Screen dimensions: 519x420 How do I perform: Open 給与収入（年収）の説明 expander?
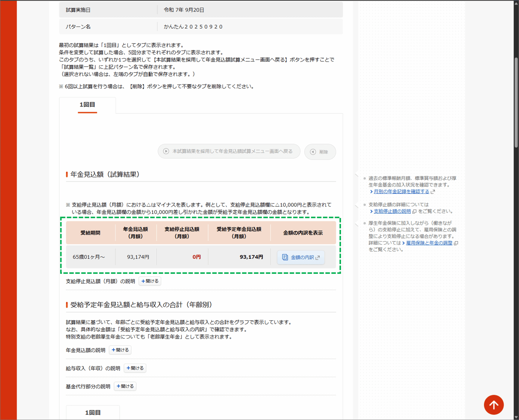click(135, 368)
